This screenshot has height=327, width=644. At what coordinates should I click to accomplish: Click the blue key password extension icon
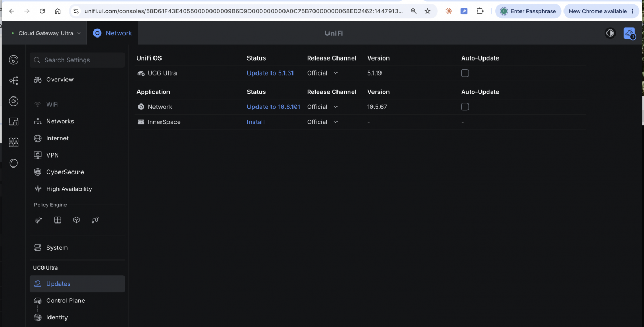pos(464,11)
